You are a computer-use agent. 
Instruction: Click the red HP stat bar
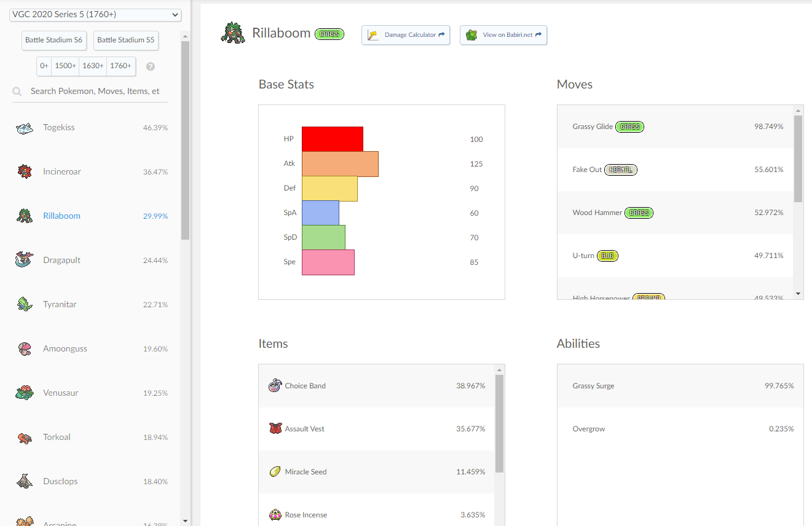point(333,139)
